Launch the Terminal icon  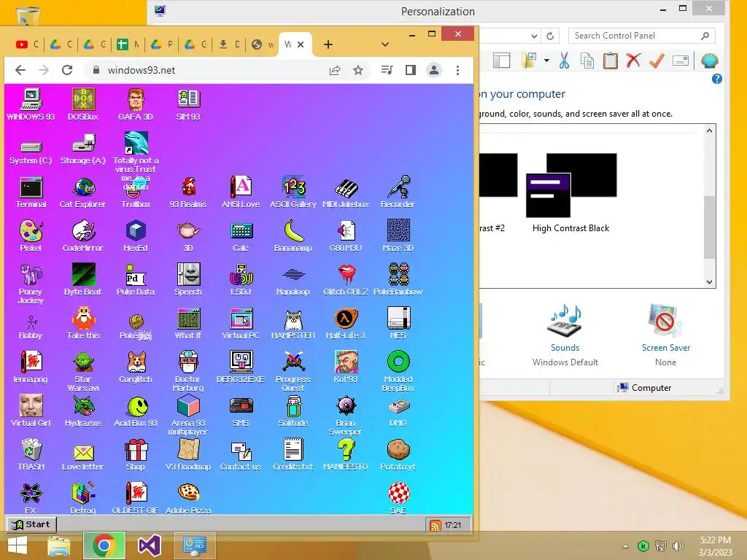(x=31, y=192)
